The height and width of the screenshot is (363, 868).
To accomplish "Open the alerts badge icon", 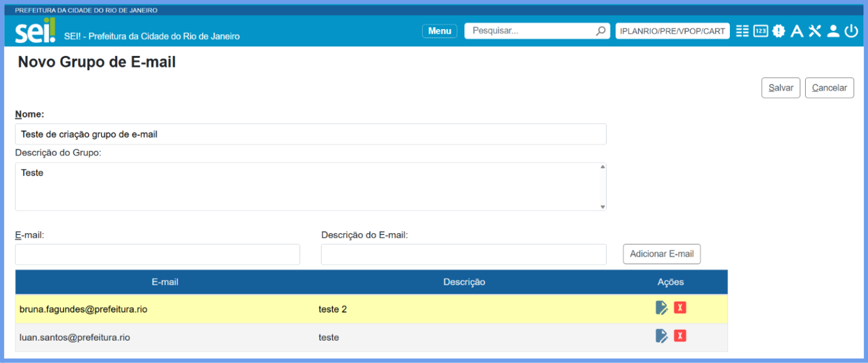I will (779, 31).
